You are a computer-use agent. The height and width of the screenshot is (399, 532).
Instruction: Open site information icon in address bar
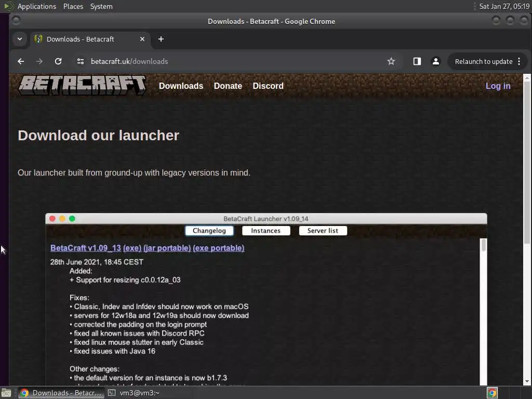click(x=81, y=61)
